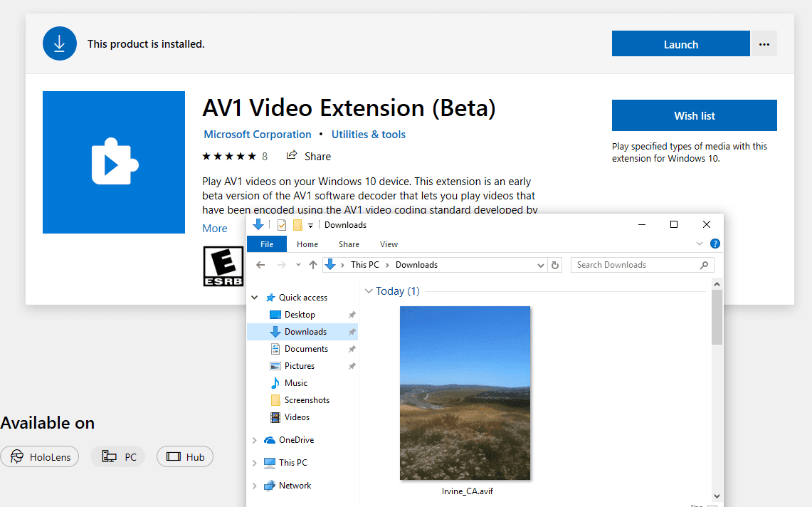The height and width of the screenshot is (507, 812).
Task: Click the installed download status icon
Action: tap(60, 43)
